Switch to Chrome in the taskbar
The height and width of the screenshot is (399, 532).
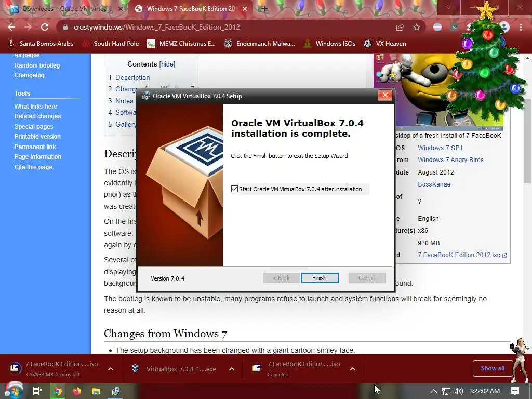click(58, 392)
